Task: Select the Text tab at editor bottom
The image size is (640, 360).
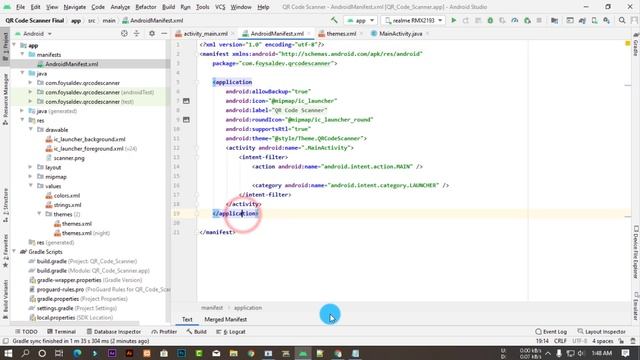Action: tap(187, 320)
